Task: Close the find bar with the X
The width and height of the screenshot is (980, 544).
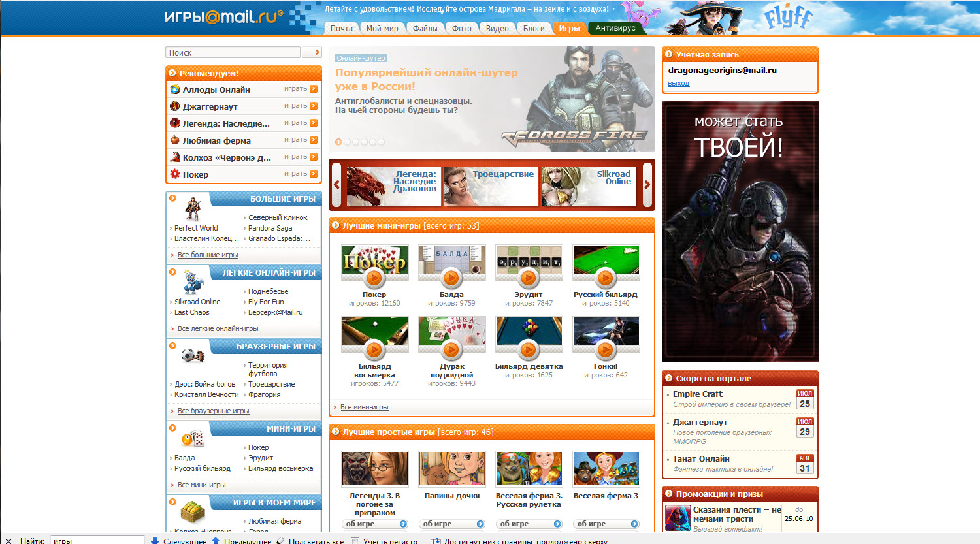Action: point(8,541)
